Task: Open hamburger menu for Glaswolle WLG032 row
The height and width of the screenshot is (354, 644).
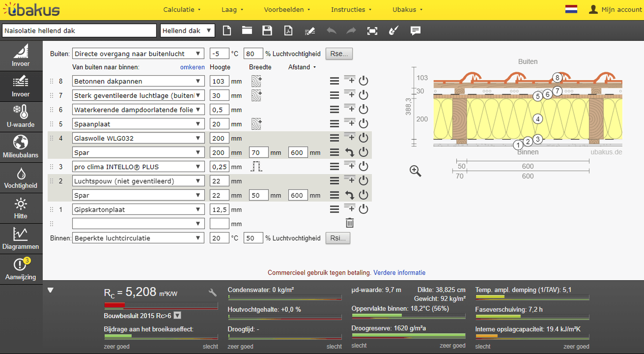Action: click(334, 138)
